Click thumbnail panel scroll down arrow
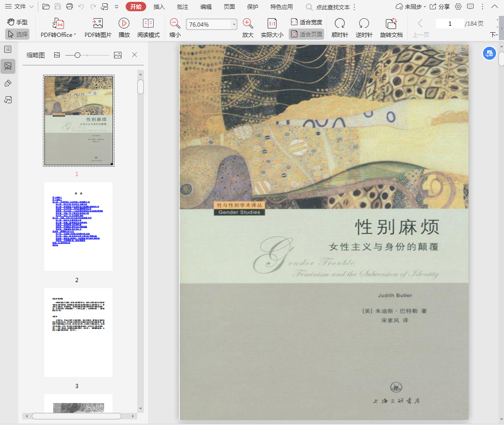Viewport: 504px width, 425px height. (141, 409)
